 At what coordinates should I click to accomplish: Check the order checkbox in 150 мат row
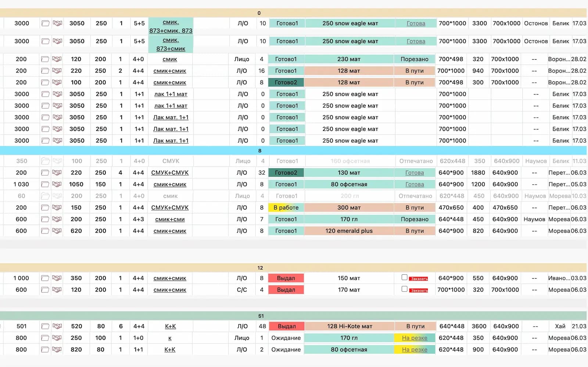click(404, 277)
